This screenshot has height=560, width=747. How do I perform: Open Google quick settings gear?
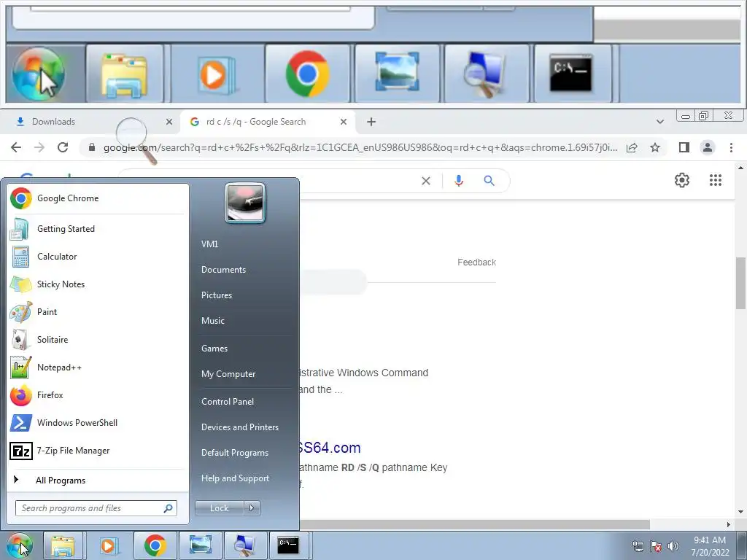(682, 181)
